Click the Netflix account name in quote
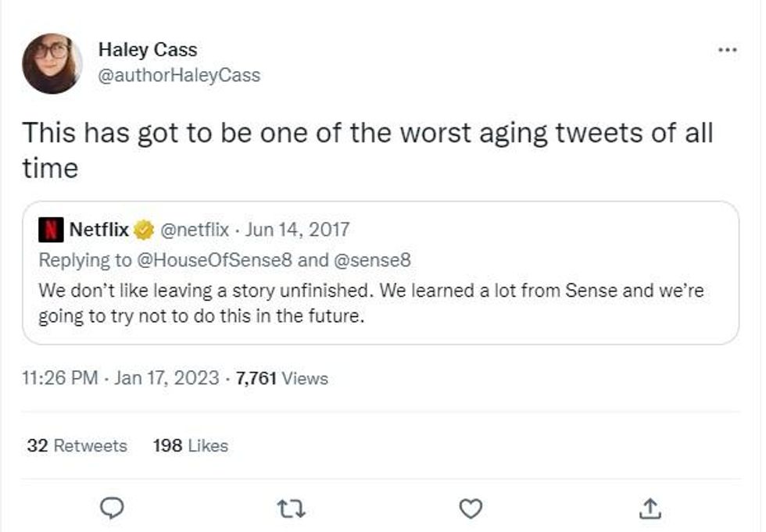This screenshot has height=532, width=766. [x=98, y=230]
